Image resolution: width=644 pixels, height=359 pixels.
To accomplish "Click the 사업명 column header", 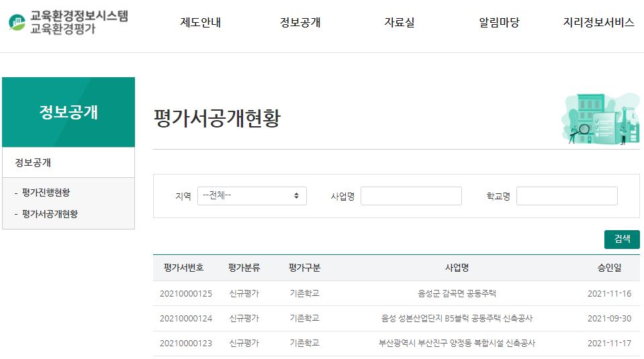I will (x=457, y=268).
